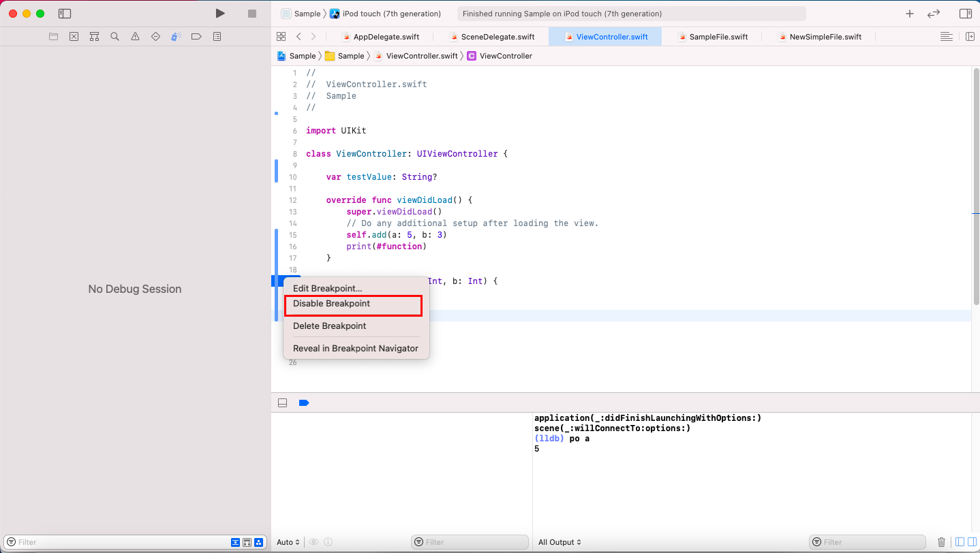This screenshot has height=553, width=980.
Task: Switch to SampleFile.swift tab
Action: (713, 37)
